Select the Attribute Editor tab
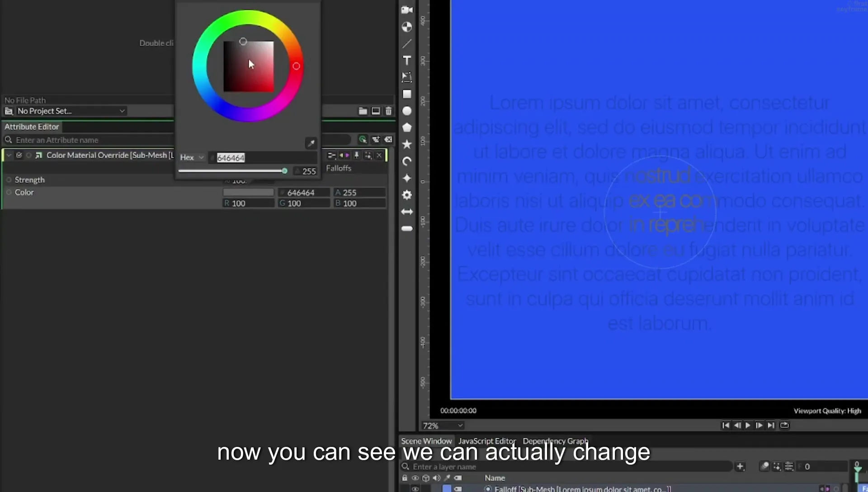The image size is (868, 492). (32, 127)
